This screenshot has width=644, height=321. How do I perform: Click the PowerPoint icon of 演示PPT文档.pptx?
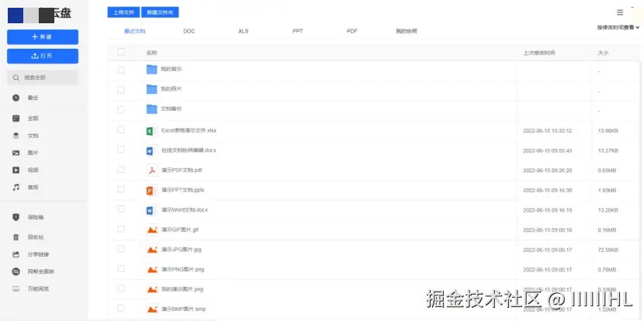[151, 191]
